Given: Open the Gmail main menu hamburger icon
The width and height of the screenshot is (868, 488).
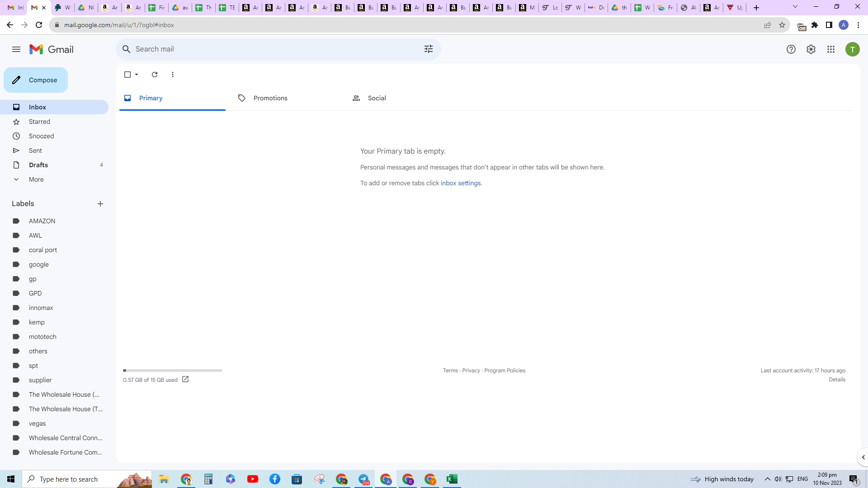Looking at the screenshot, I should click(16, 49).
